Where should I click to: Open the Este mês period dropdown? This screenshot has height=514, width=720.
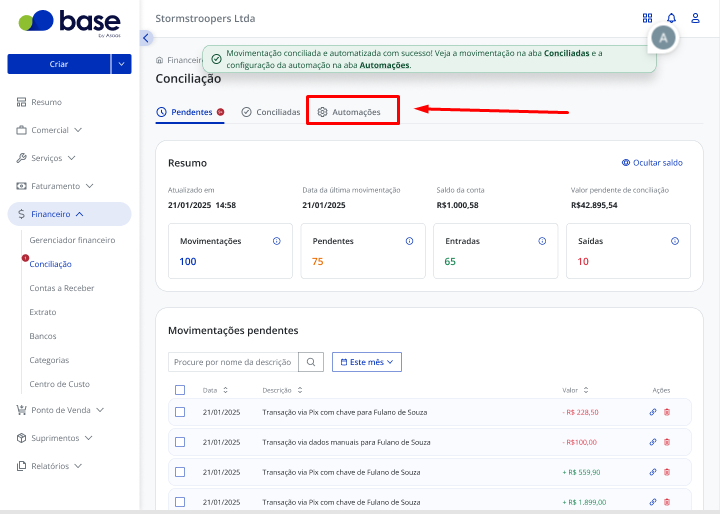pos(367,362)
